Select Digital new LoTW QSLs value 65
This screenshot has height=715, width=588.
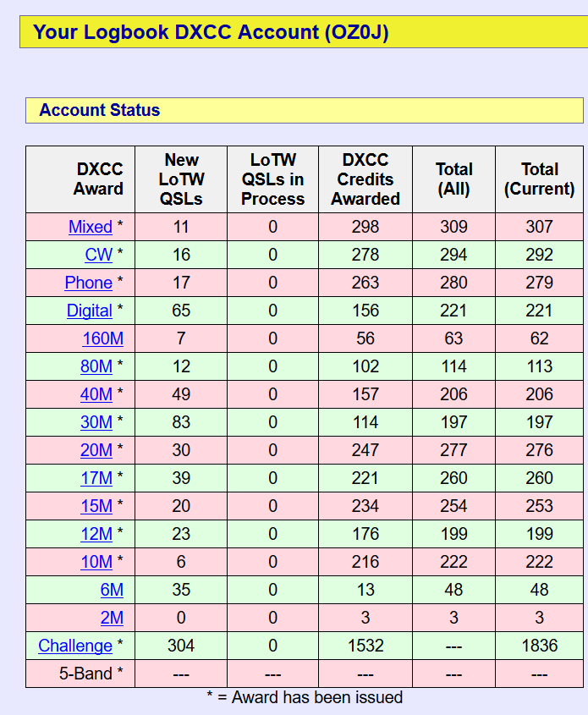(181, 311)
